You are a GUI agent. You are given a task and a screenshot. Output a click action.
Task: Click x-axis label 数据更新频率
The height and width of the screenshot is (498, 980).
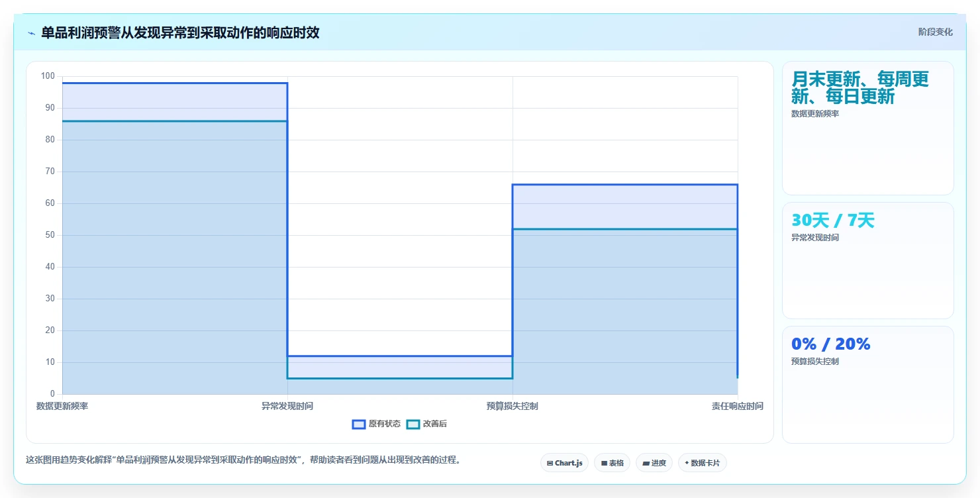pos(62,406)
